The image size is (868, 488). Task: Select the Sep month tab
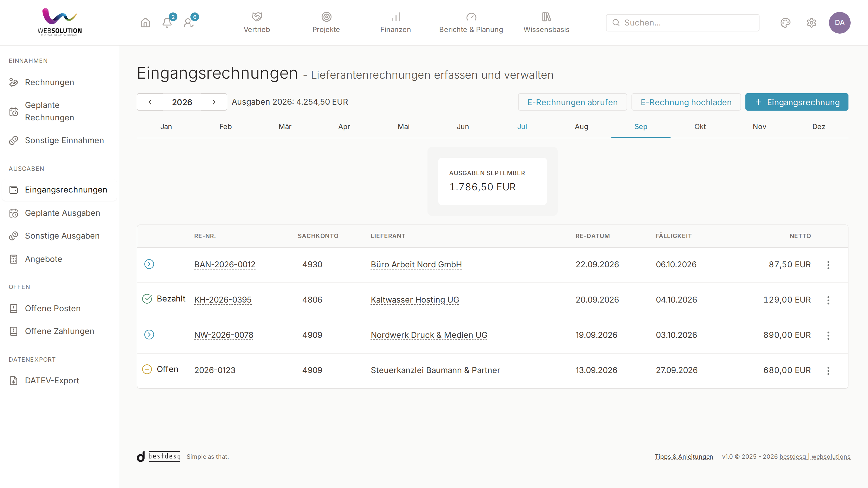[640, 127]
